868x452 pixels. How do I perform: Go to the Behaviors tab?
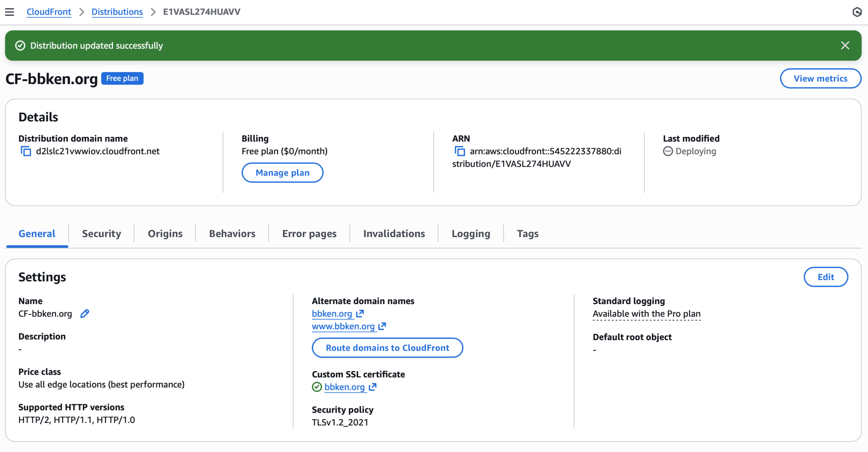coord(232,233)
